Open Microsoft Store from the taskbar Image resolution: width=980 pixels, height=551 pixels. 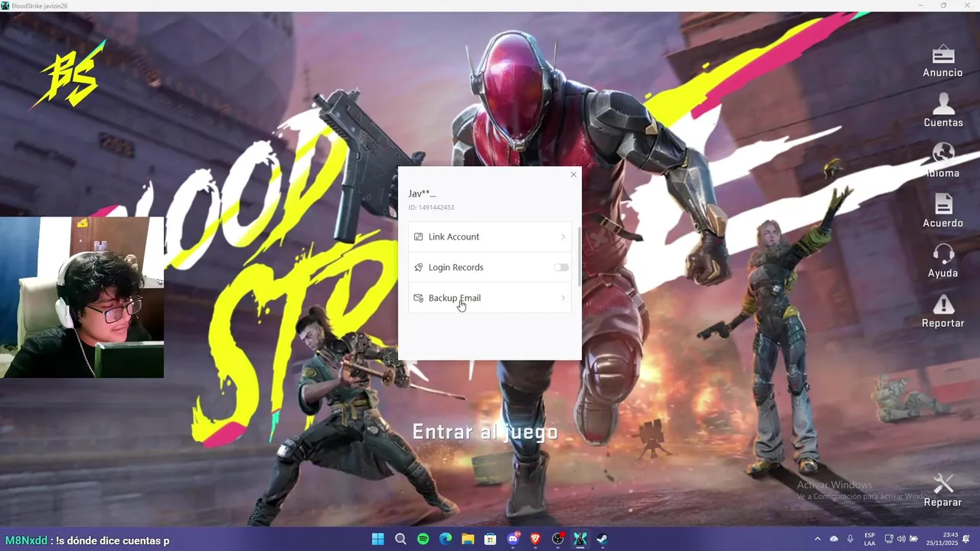[490, 539]
